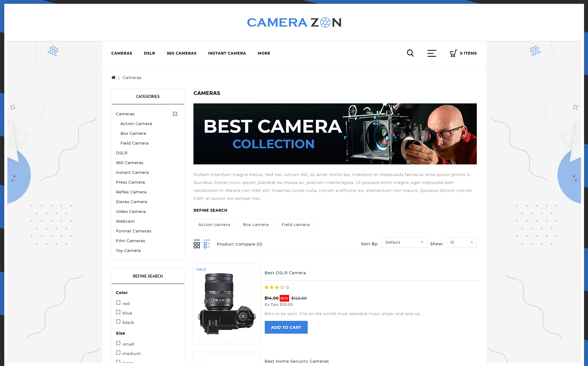Switch to grid view layout
588x366 pixels.
(197, 244)
